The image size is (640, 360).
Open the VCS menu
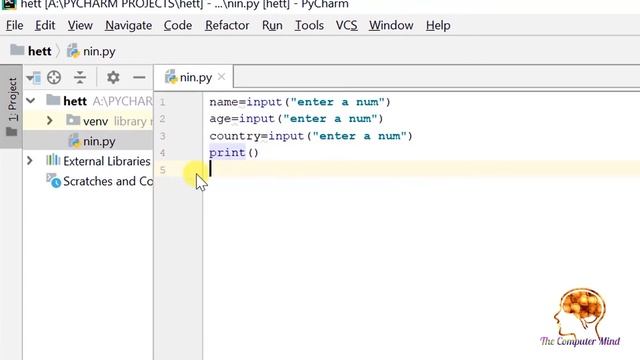[347, 25]
